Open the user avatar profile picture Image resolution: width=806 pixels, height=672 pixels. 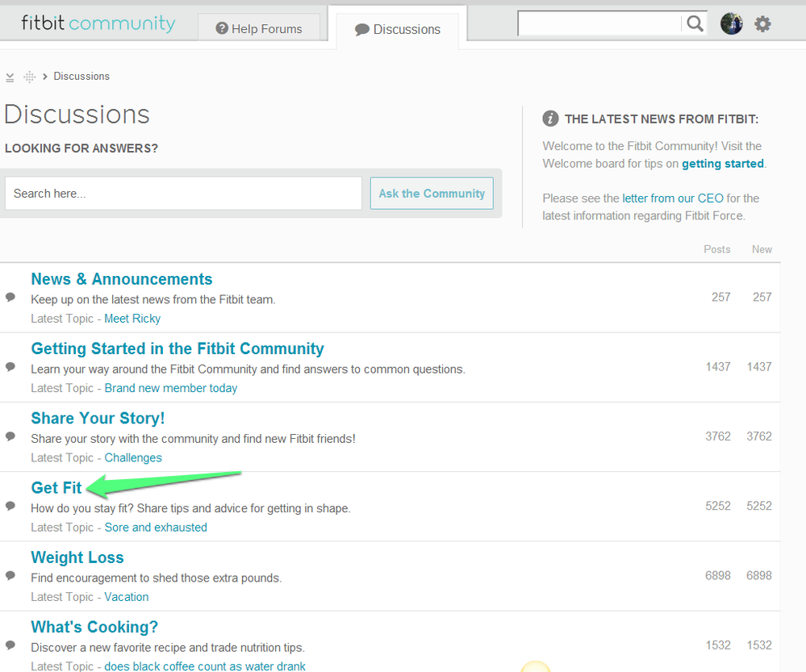coord(731,23)
